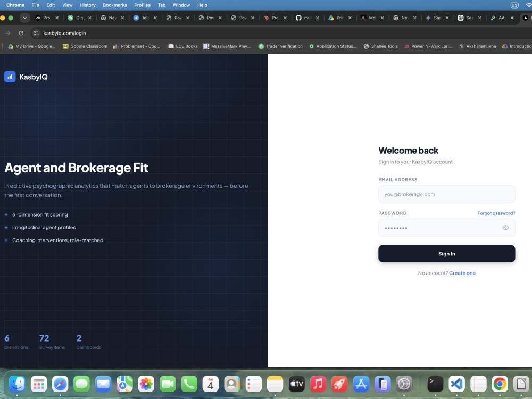The width and height of the screenshot is (532, 399).
Task: Open Notes from the dock
Action: click(275, 384)
